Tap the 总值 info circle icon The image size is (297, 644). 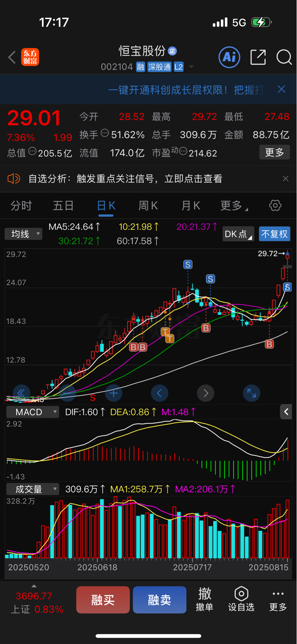32,151
